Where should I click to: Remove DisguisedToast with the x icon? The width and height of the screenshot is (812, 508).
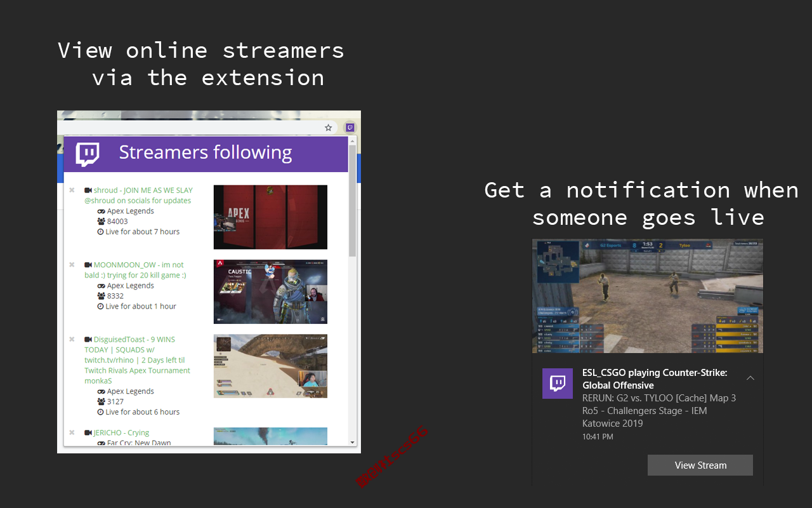72,340
